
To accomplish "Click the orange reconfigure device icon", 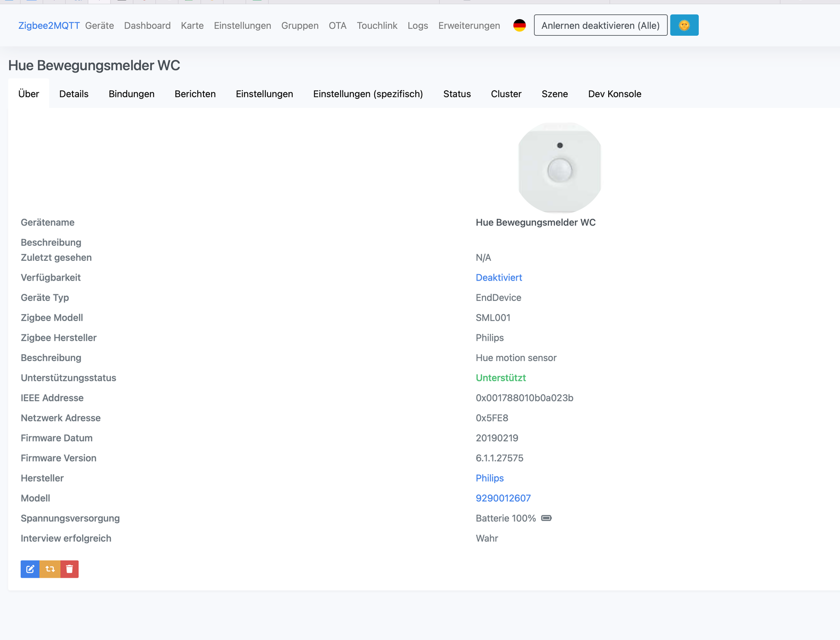I will [x=50, y=569].
